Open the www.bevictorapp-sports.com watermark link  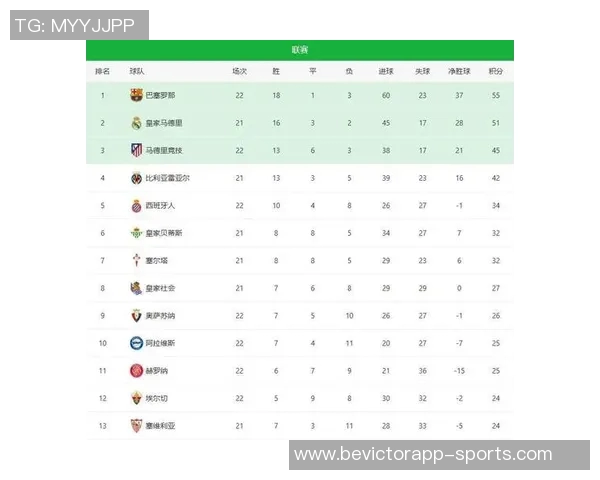click(423, 455)
